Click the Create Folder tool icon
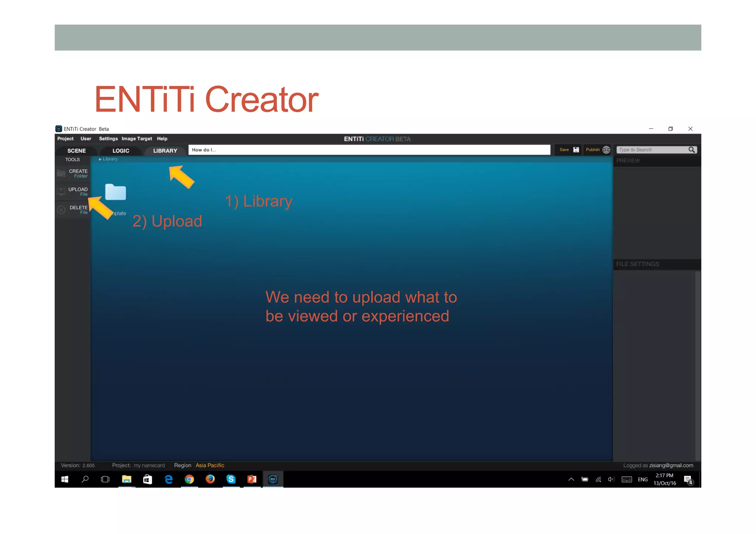 click(x=61, y=173)
